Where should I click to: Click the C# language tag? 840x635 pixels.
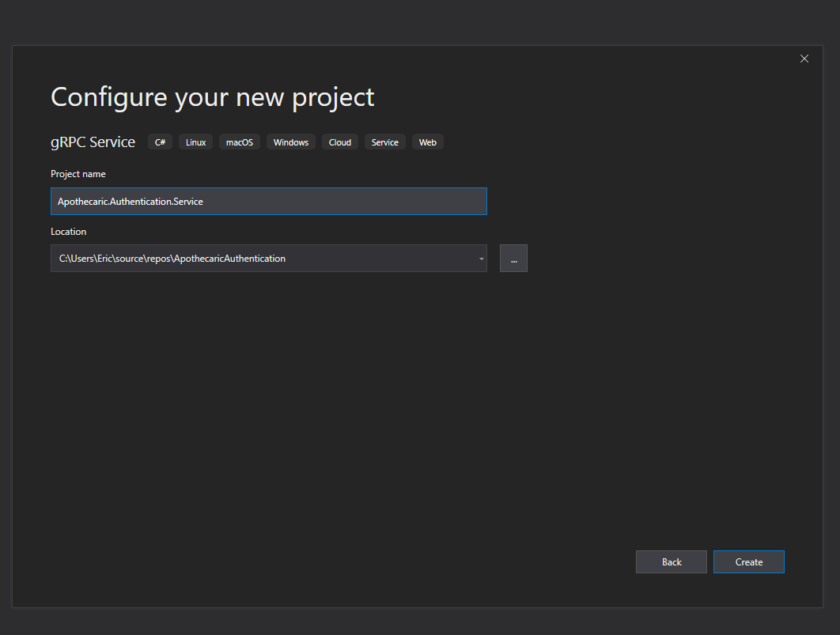[160, 142]
